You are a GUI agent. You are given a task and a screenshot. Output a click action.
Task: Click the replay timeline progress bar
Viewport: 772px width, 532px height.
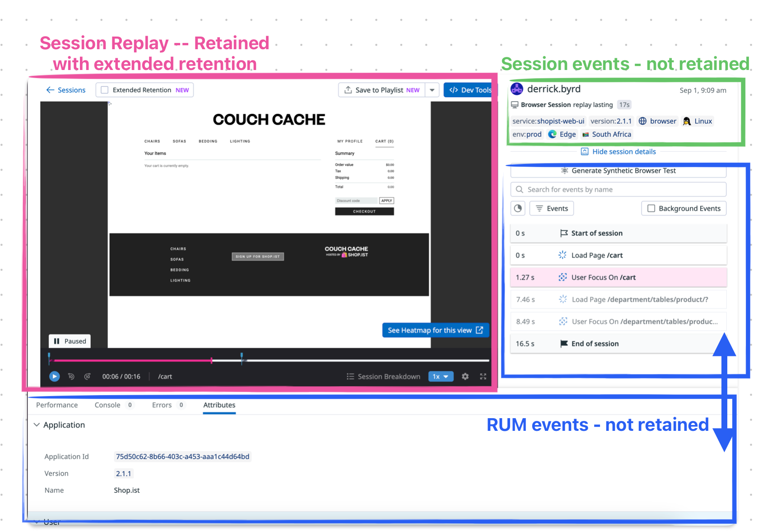pyautogui.click(x=269, y=360)
